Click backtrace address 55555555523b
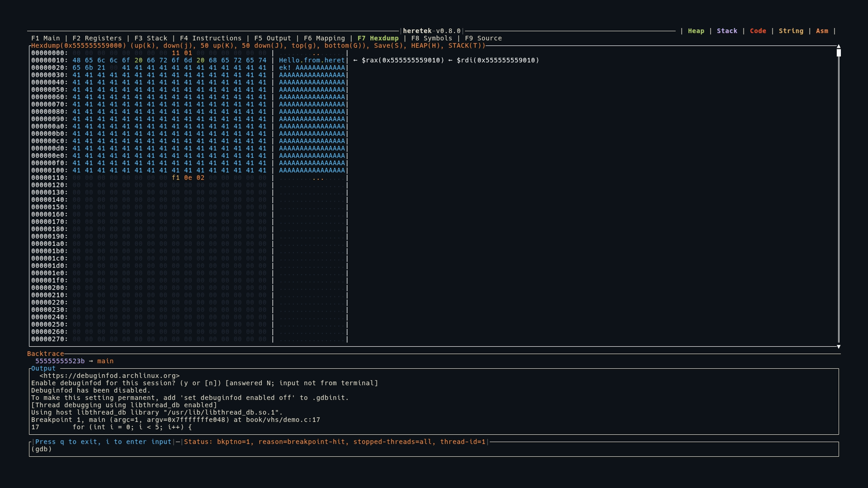Image resolution: width=868 pixels, height=488 pixels. click(60, 361)
